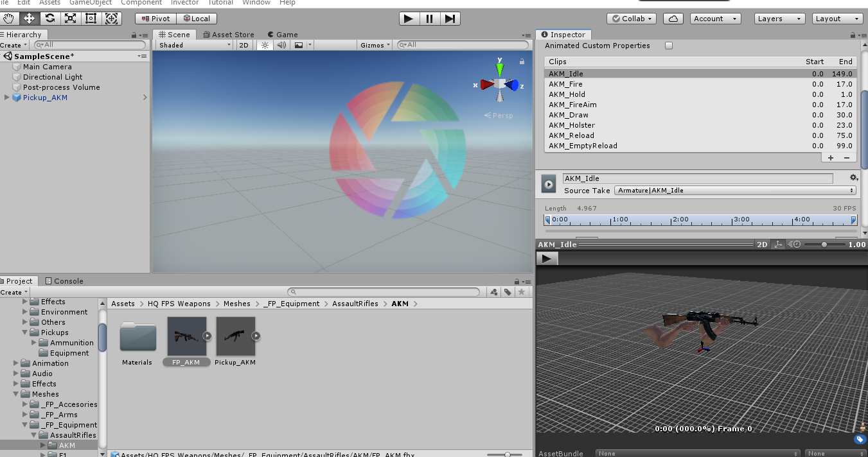This screenshot has width=868, height=457.
Task: Open the Collab button
Action: (632, 19)
